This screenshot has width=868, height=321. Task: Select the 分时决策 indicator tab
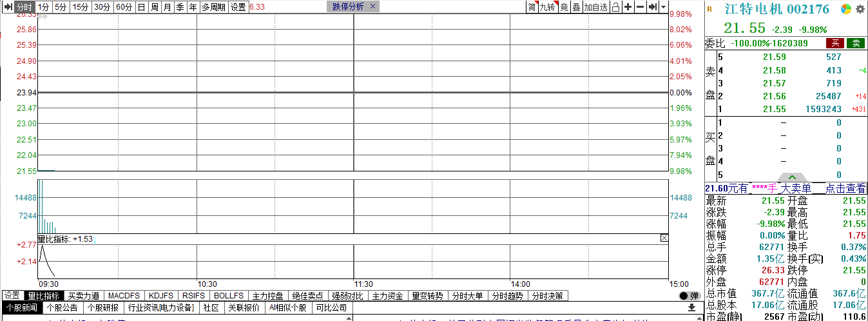coord(547,296)
